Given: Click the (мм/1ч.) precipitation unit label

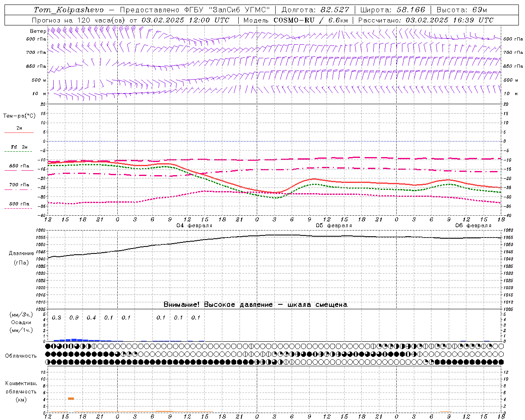Looking at the screenshot, I should (x=21, y=330).
